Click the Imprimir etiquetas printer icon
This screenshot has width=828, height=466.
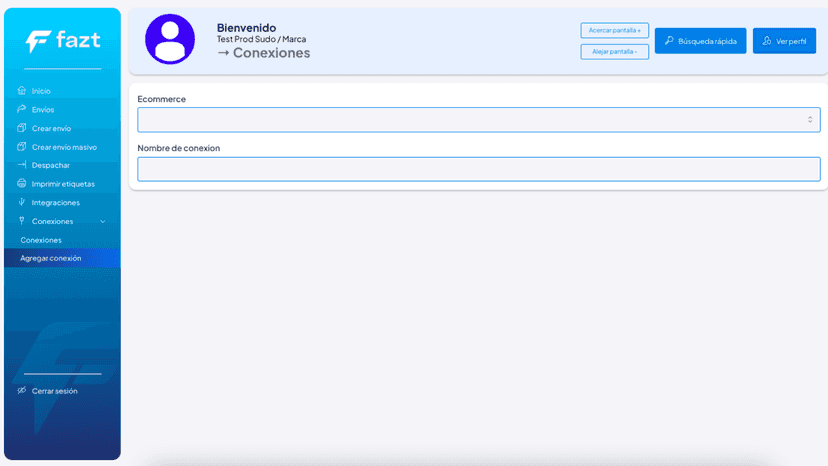(22, 183)
